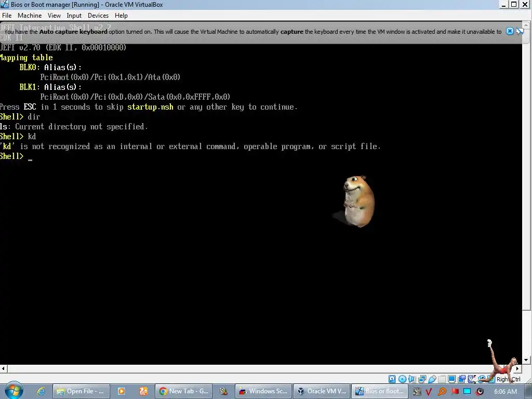Click the 'ls: Current directory not specified.' line
Image resolution: width=532 pixels, height=399 pixels.
(74, 127)
